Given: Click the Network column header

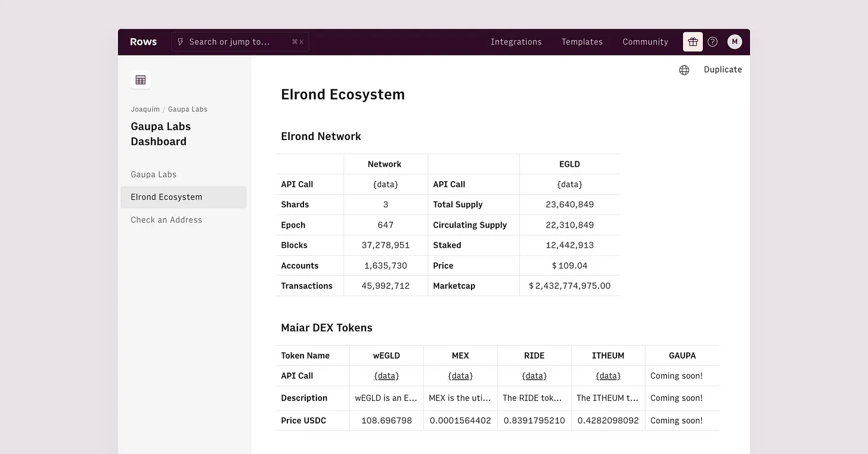Looking at the screenshot, I should click(385, 164).
